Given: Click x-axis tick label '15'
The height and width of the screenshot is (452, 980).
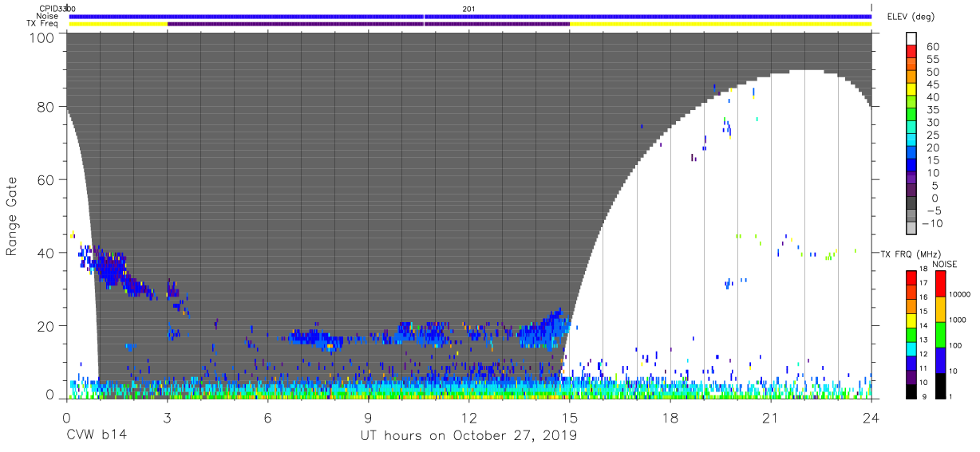Looking at the screenshot, I should (569, 418).
